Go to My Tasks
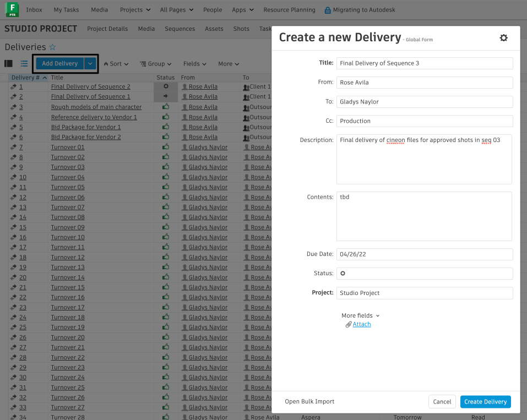This screenshot has height=420, width=527. [66, 10]
